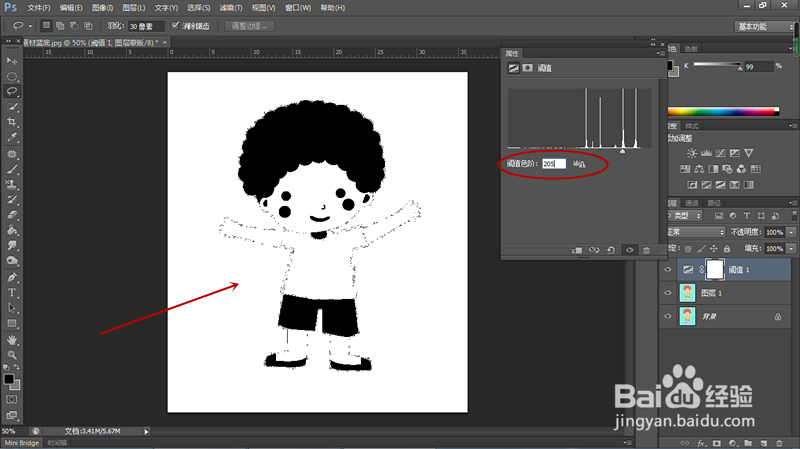Click the clip to layer icon in Properties
The image size is (800, 449).
(x=577, y=250)
